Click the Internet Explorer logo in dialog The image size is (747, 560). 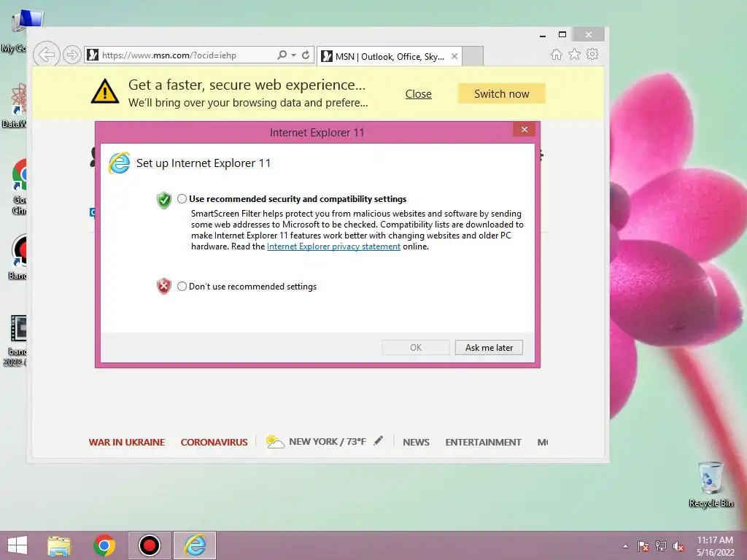[119, 163]
